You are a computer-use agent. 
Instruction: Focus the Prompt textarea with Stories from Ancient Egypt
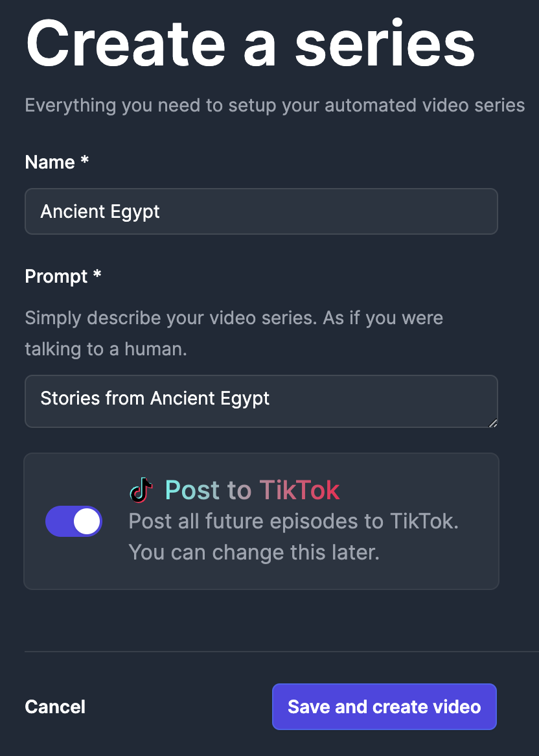click(261, 400)
